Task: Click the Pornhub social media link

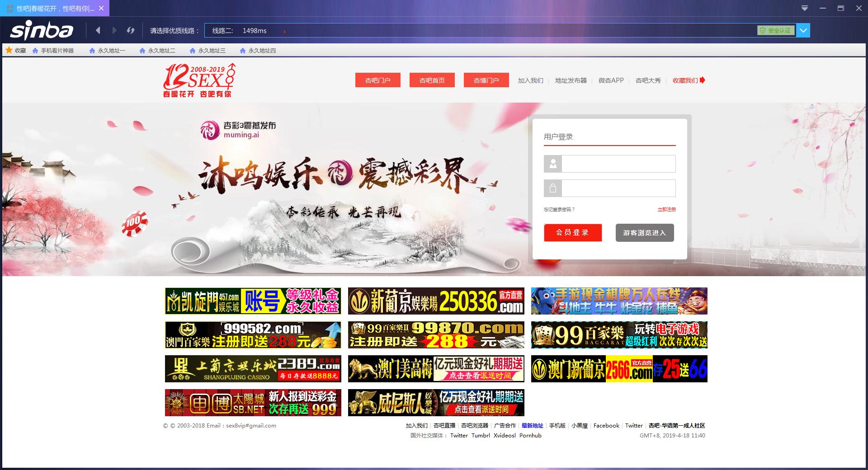Action: click(530, 436)
